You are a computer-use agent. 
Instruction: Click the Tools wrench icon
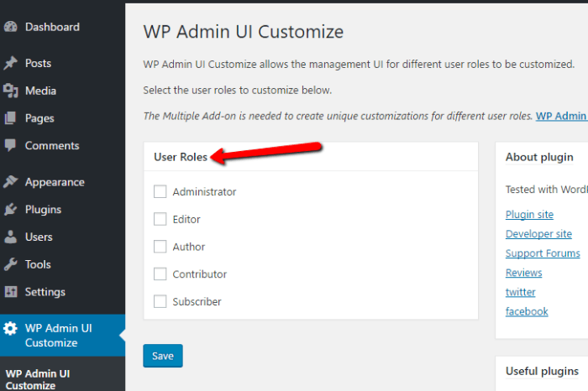coord(10,264)
